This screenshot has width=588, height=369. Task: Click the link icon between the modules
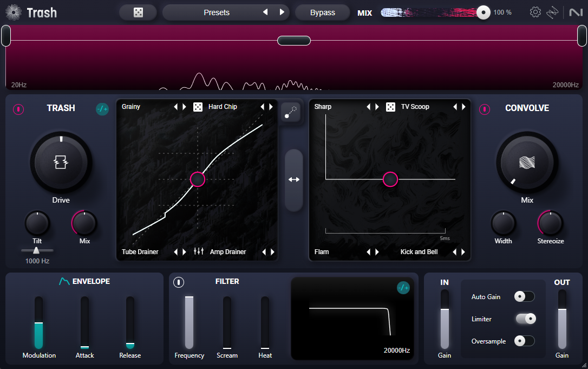pyautogui.click(x=291, y=112)
